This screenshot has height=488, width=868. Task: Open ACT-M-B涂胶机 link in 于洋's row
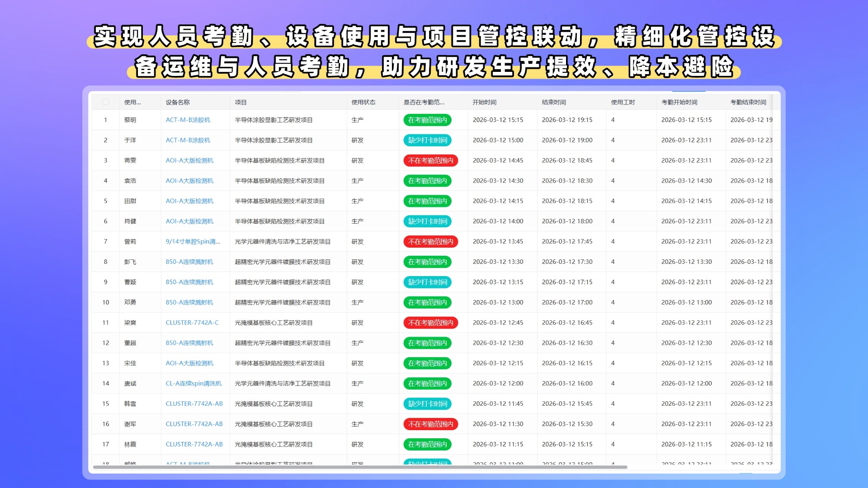tap(188, 140)
